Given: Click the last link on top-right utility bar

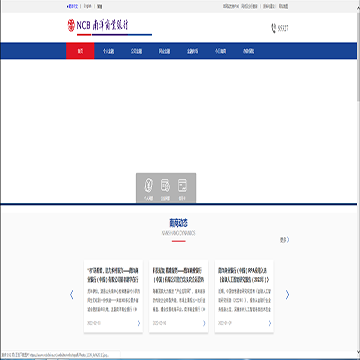Looking at the screenshot, I should [x=283, y=6].
